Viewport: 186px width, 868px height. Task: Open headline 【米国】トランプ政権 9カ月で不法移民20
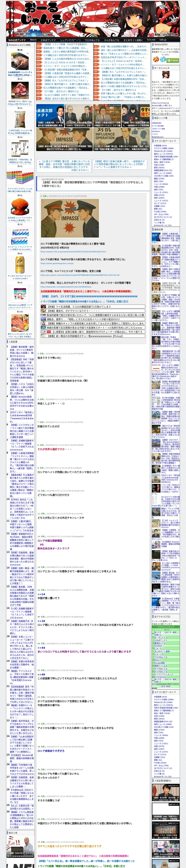tap(66, 44)
